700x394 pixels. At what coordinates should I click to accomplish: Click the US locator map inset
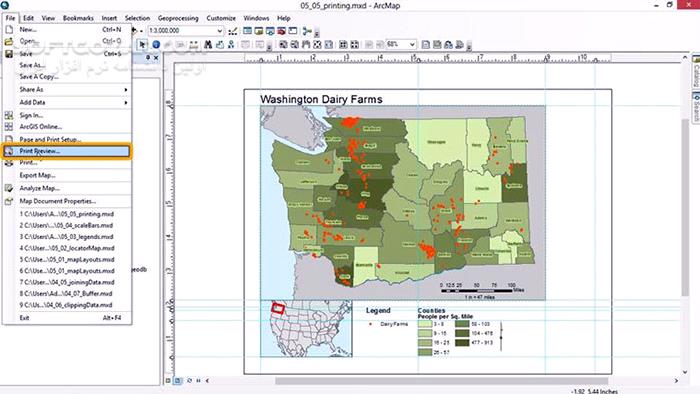click(x=306, y=328)
